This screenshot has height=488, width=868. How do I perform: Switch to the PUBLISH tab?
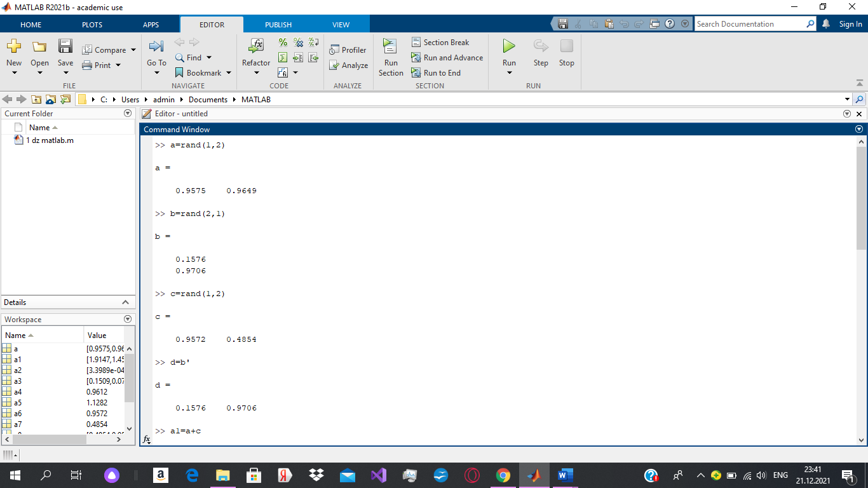278,25
